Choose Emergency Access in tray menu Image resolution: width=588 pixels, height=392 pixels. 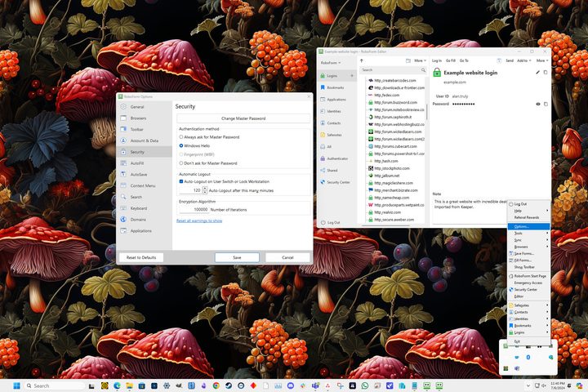click(x=528, y=283)
